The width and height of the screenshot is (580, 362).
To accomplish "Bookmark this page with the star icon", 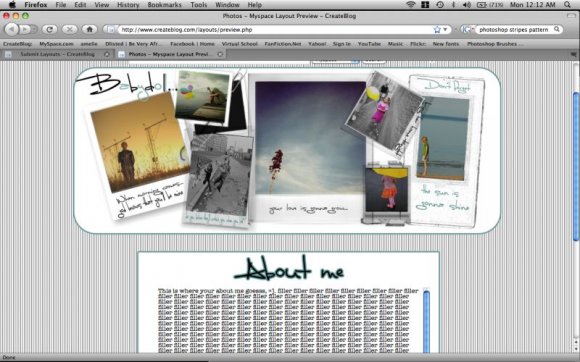I will 437,30.
